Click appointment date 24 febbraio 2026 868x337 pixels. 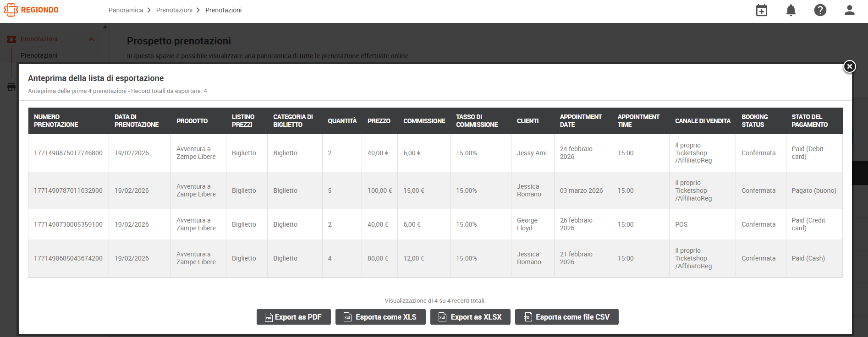tap(576, 153)
